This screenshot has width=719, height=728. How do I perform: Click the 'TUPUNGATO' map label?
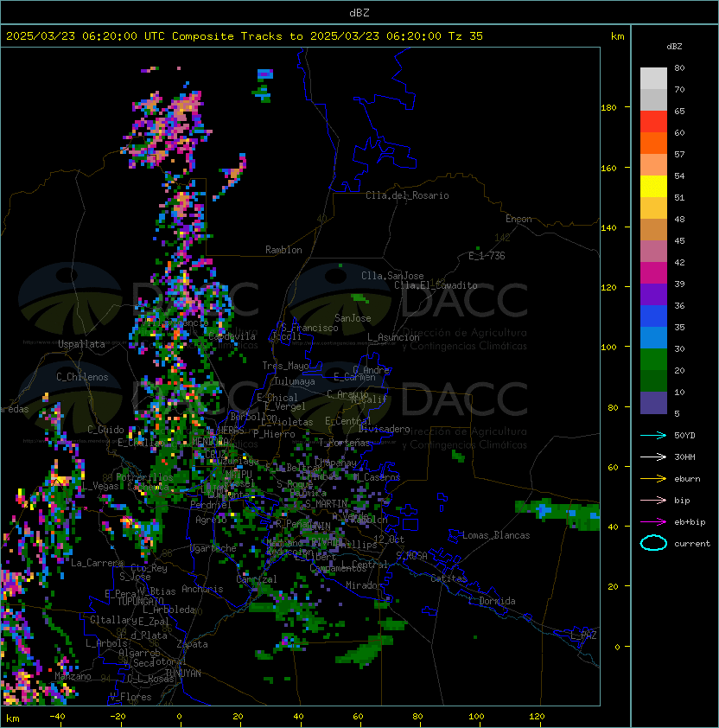(140, 602)
